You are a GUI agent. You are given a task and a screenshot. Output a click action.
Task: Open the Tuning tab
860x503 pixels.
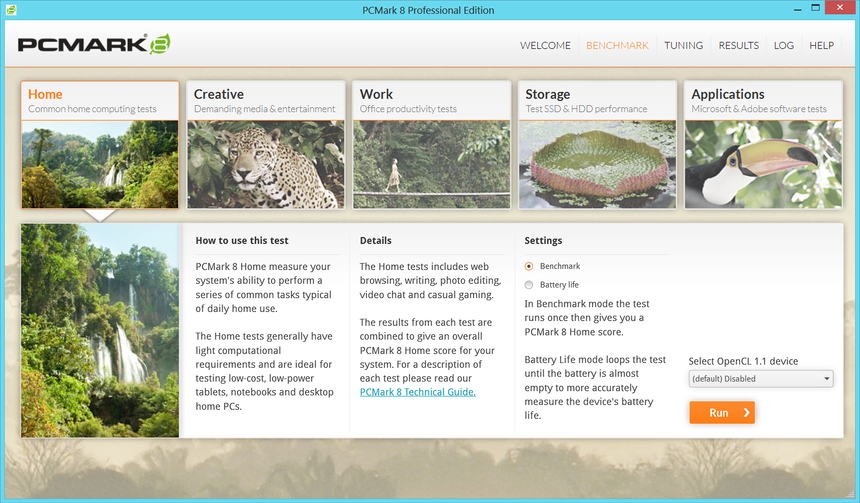[x=683, y=46]
